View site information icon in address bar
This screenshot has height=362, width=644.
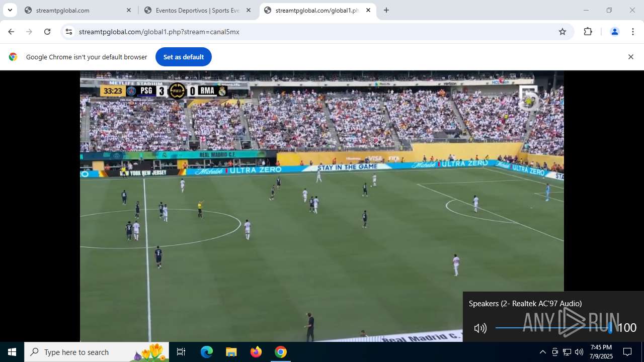(69, 32)
